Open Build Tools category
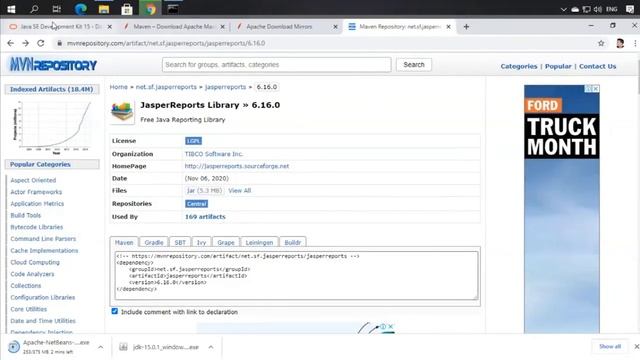 [25, 215]
